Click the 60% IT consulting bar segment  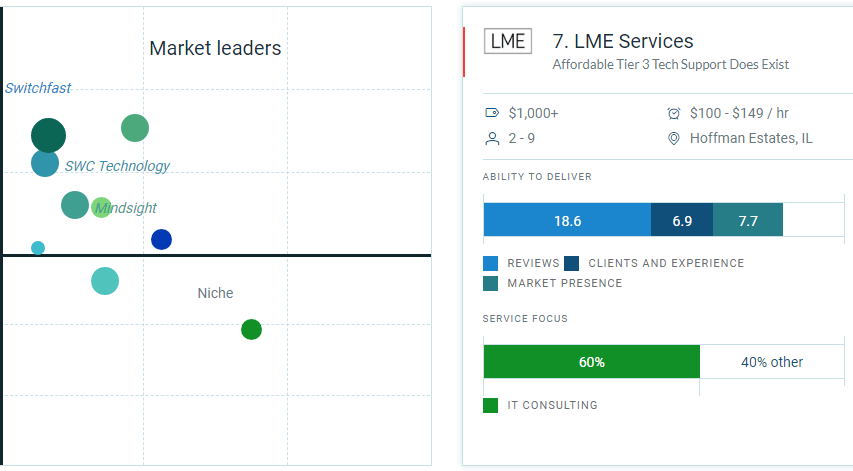(x=591, y=362)
